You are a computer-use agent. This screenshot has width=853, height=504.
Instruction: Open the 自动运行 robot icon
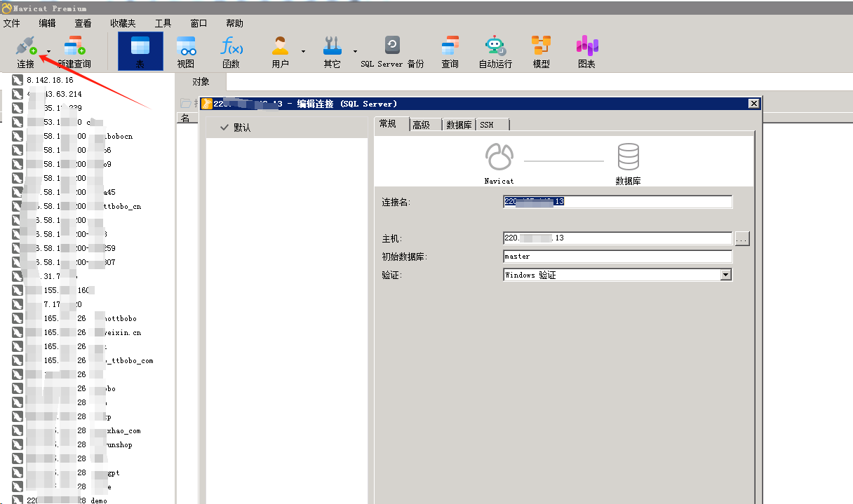coord(495,46)
